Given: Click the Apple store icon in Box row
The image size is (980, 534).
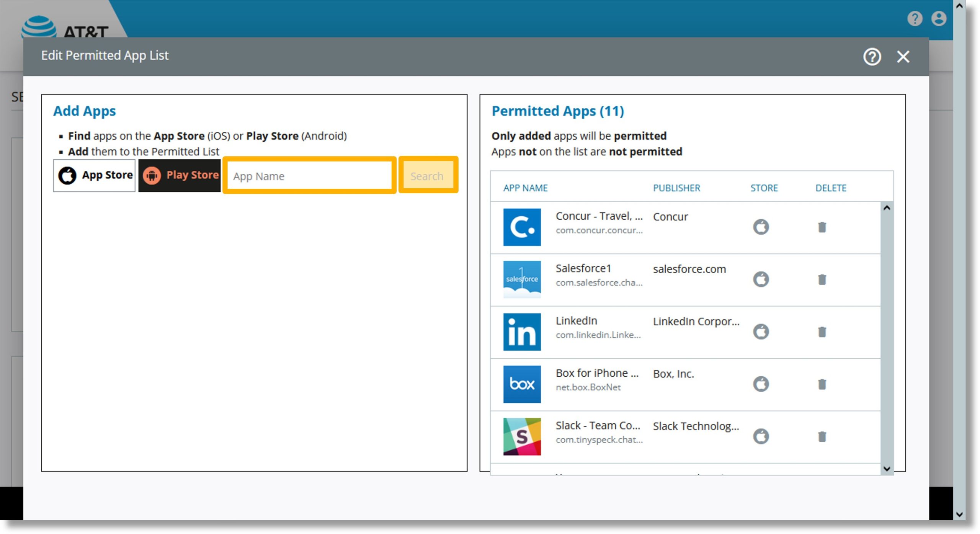Looking at the screenshot, I should click(x=761, y=384).
